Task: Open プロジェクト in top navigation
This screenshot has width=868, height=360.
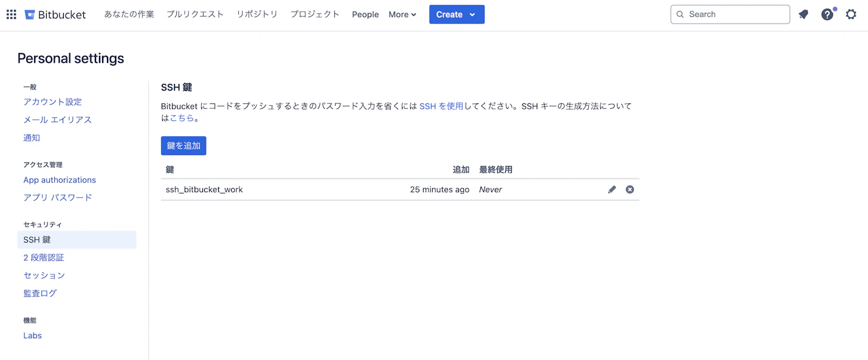Action: click(x=315, y=14)
